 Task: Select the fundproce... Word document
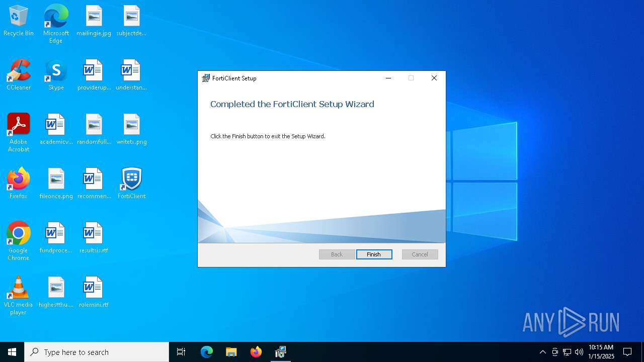pyautogui.click(x=56, y=238)
